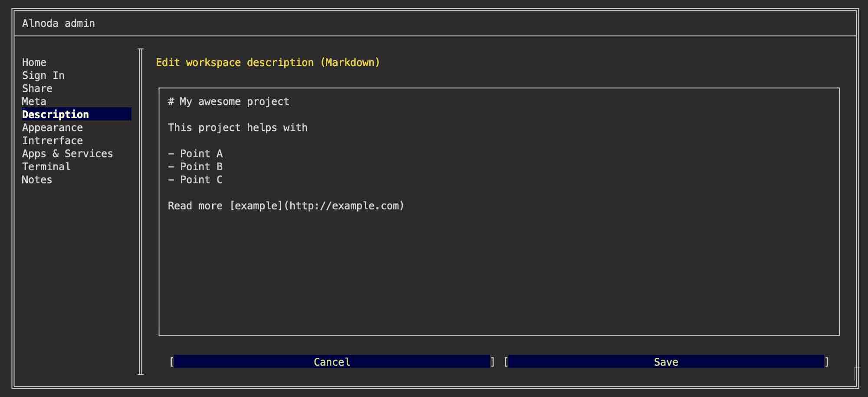Open the Home menu item
Viewport: 868px width, 397px height.
click(x=34, y=63)
